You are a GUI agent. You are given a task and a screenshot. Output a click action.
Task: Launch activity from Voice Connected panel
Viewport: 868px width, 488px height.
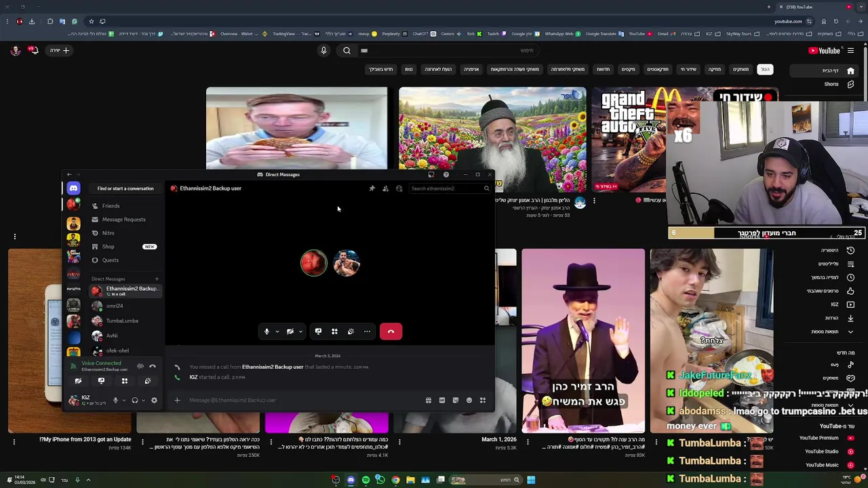124,381
